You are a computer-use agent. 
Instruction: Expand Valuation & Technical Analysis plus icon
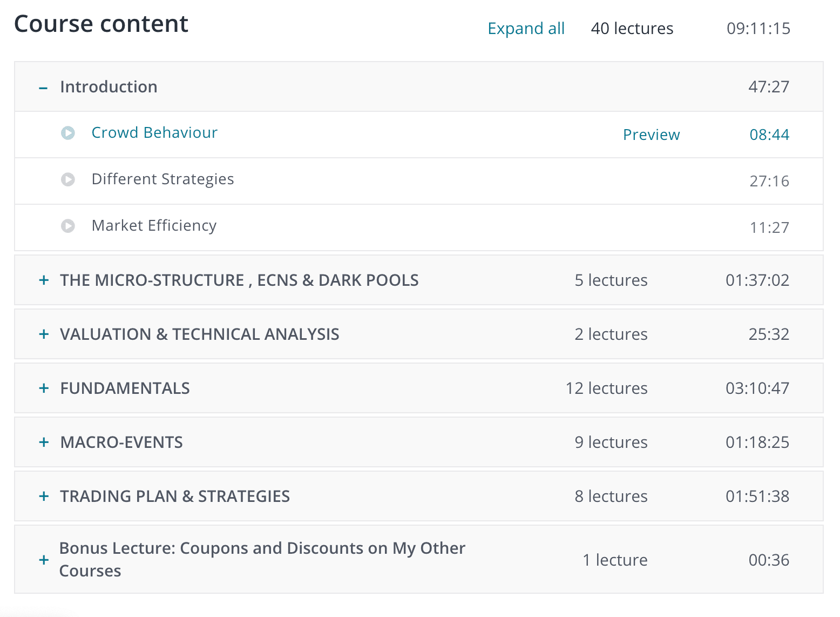(44, 334)
